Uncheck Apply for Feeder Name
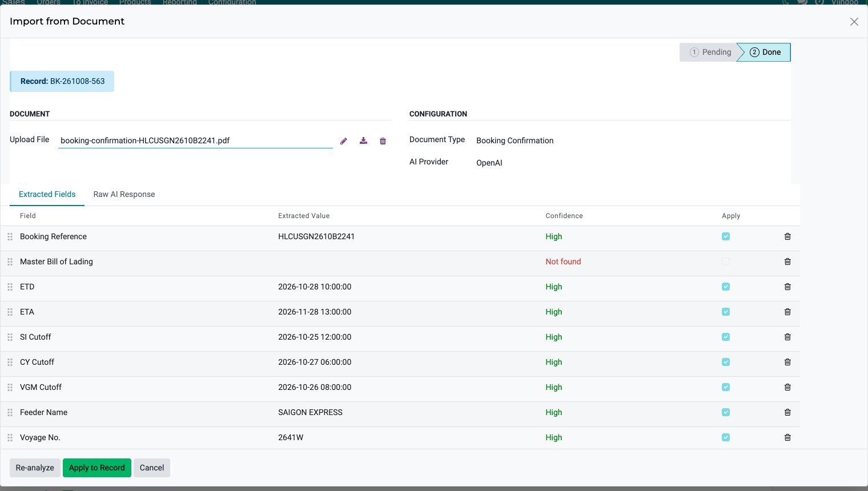The image size is (868, 491). [726, 412]
